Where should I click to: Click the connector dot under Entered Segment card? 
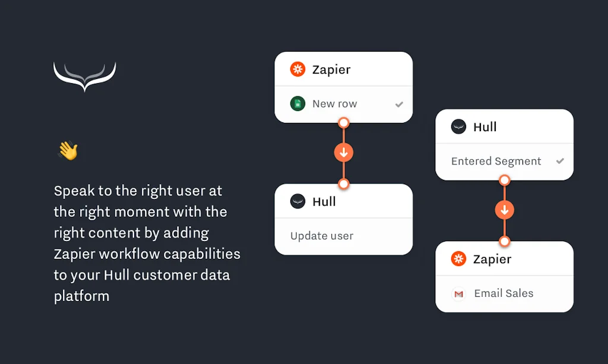point(504,180)
